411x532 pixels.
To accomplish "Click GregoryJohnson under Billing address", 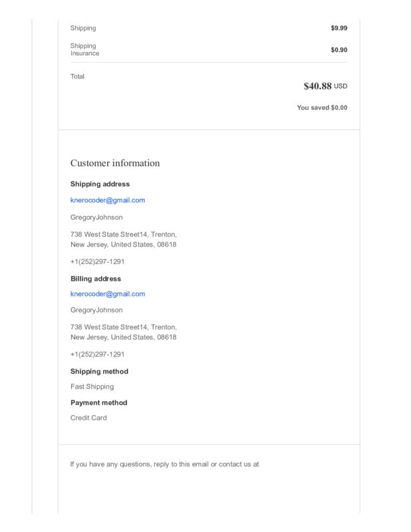I will 96,310.
